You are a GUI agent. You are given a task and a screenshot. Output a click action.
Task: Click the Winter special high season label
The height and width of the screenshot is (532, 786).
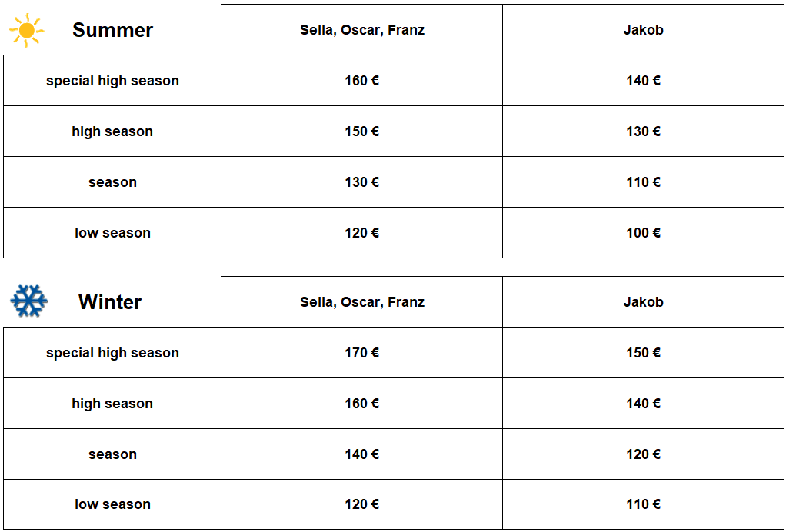(112, 353)
